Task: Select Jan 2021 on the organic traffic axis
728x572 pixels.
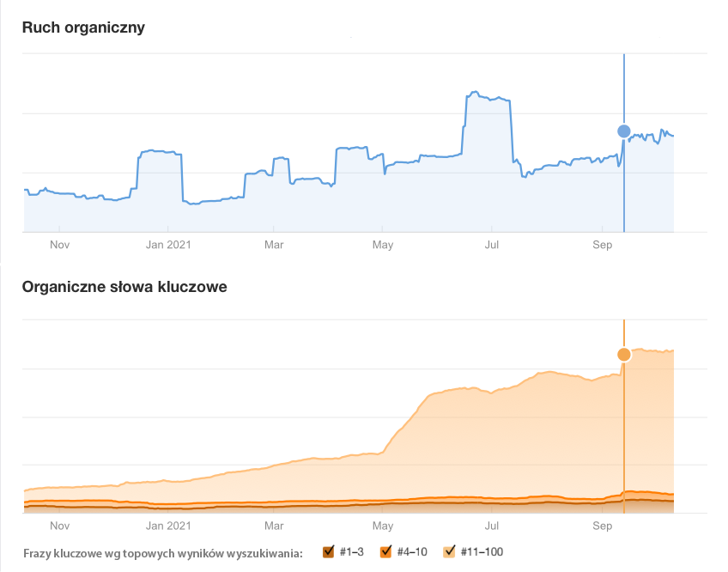Action: (x=167, y=245)
